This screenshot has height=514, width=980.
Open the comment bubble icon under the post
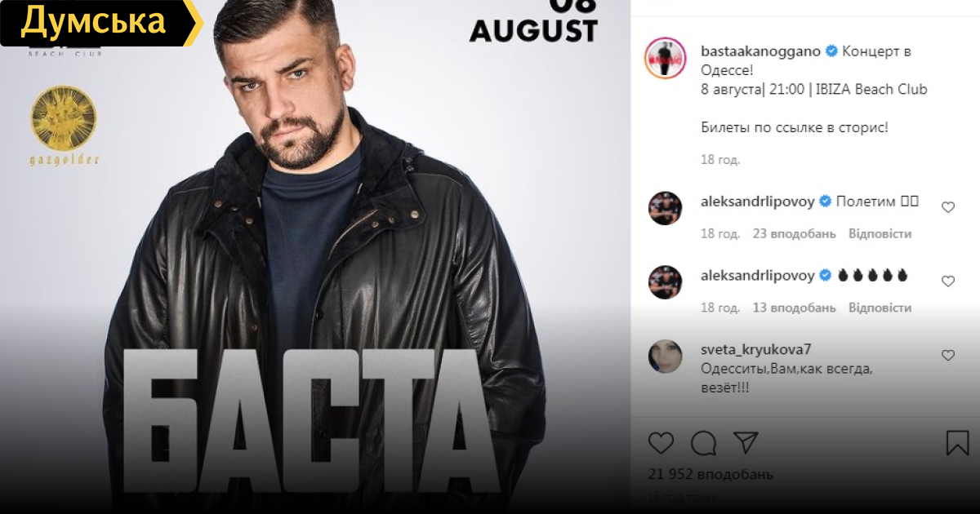pos(703,443)
